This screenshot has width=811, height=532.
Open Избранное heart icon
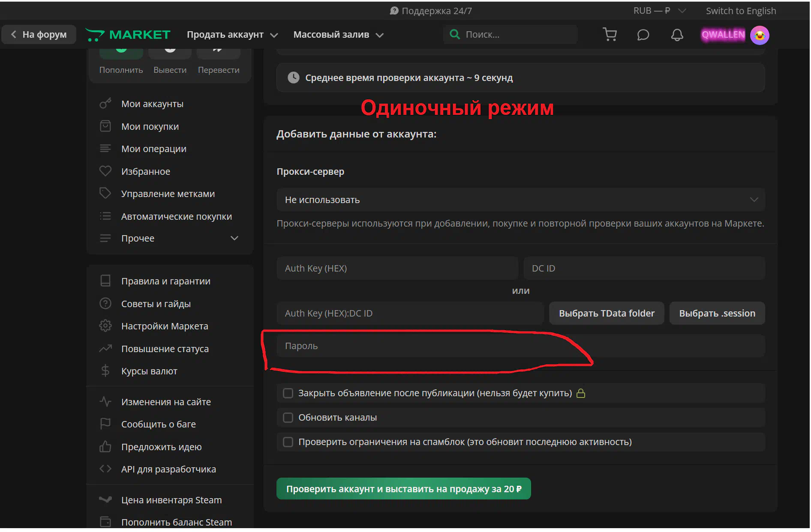tap(105, 171)
